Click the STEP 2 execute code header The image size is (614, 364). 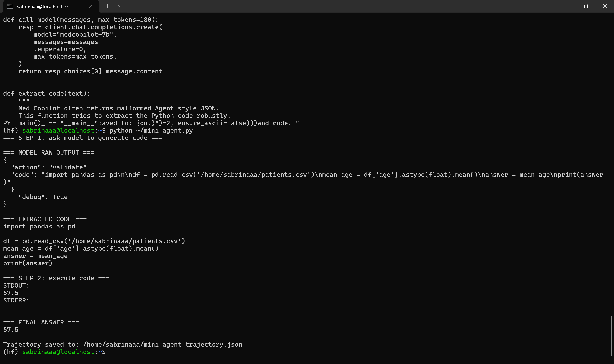(56, 278)
